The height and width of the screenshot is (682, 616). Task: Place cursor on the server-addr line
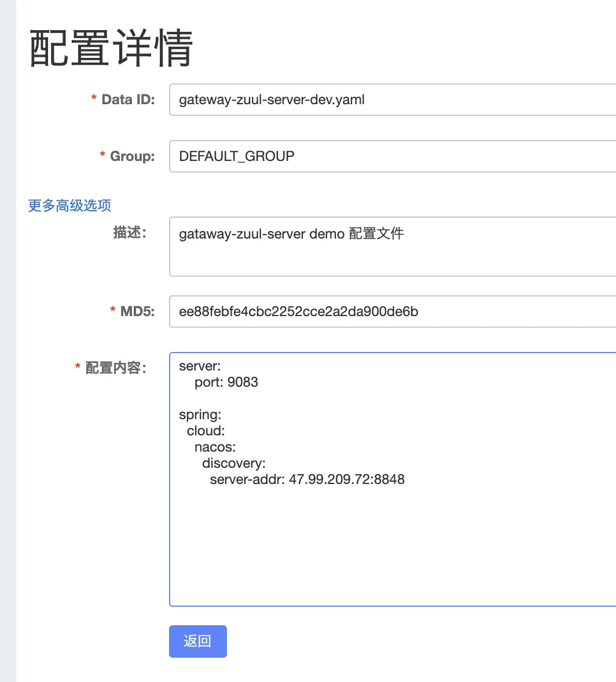(x=307, y=479)
